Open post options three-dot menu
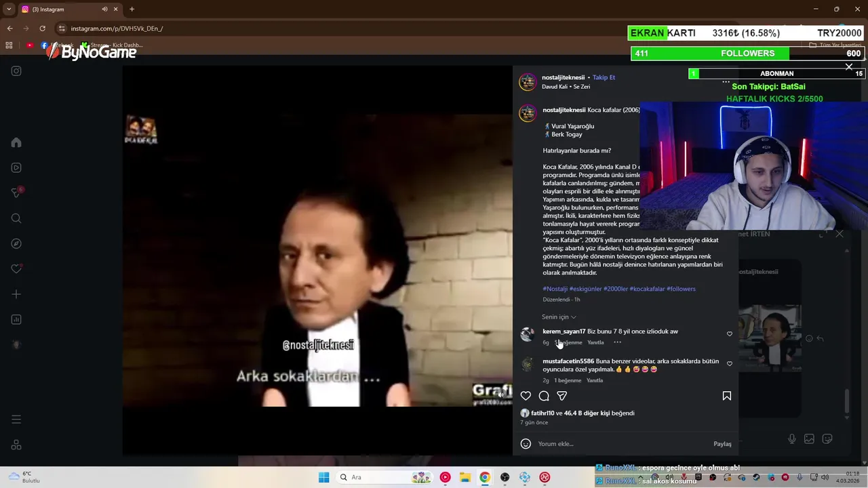 point(726,82)
